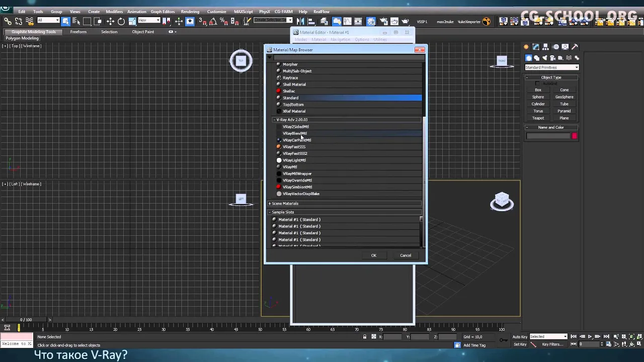
Task: Click the Unlink Selection icon
Action: pos(19,21)
